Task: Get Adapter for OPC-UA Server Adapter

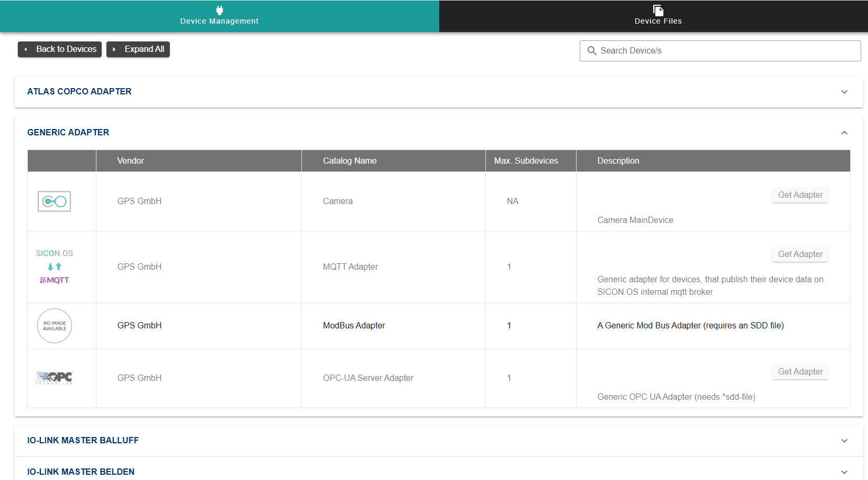Action: point(800,372)
